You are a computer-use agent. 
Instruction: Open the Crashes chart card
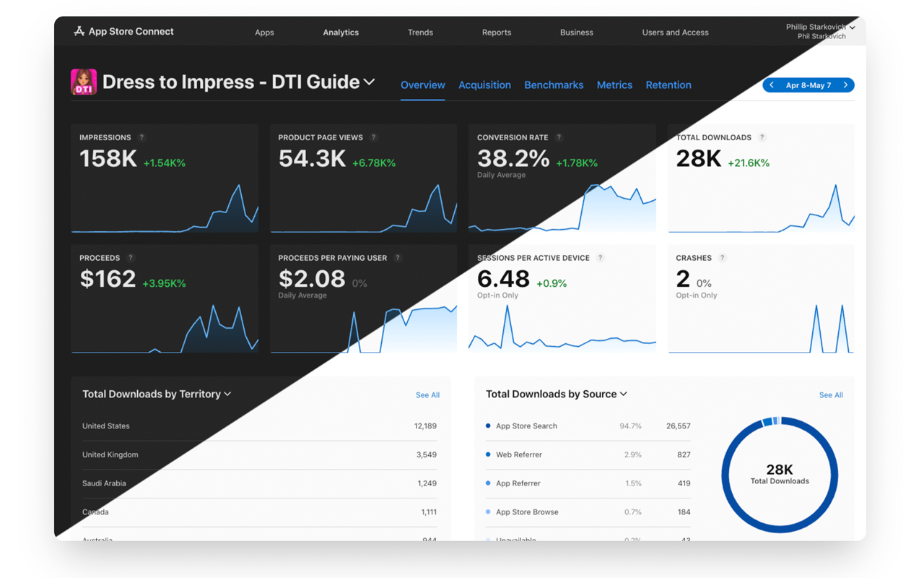762,299
